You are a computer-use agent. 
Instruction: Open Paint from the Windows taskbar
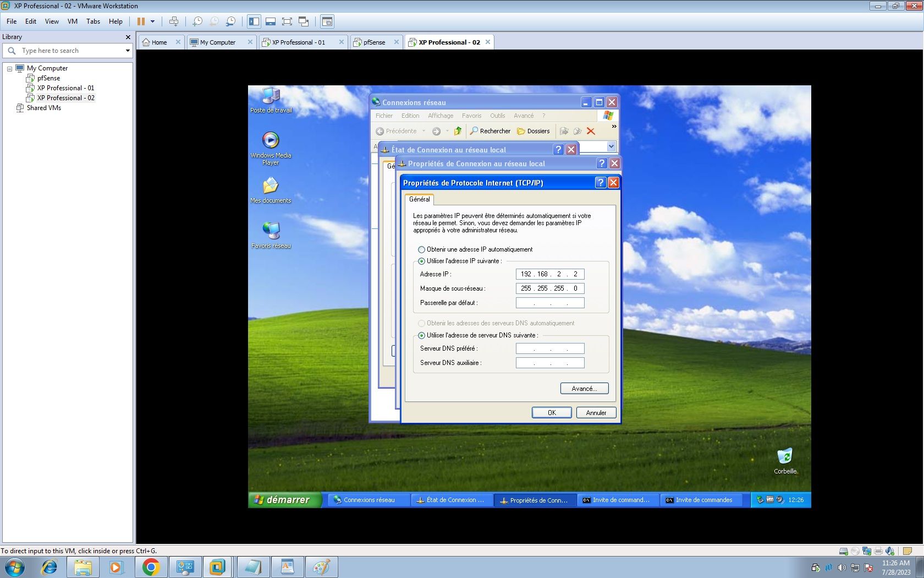(321, 567)
